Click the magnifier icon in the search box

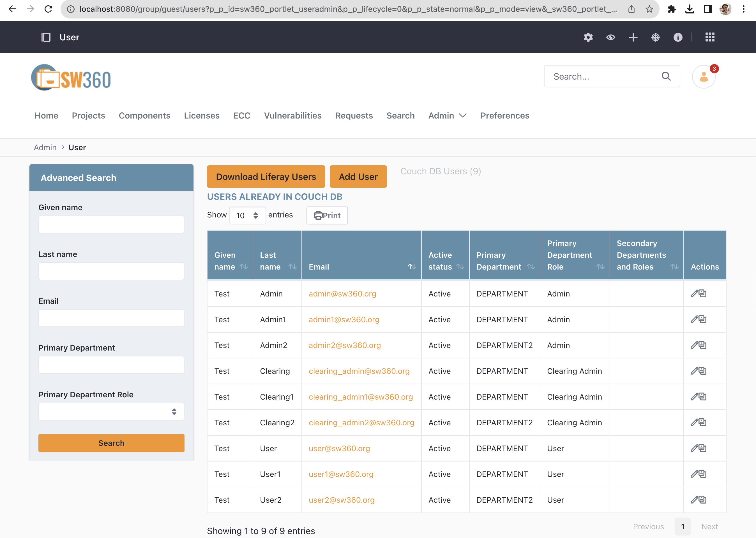[x=666, y=76]
